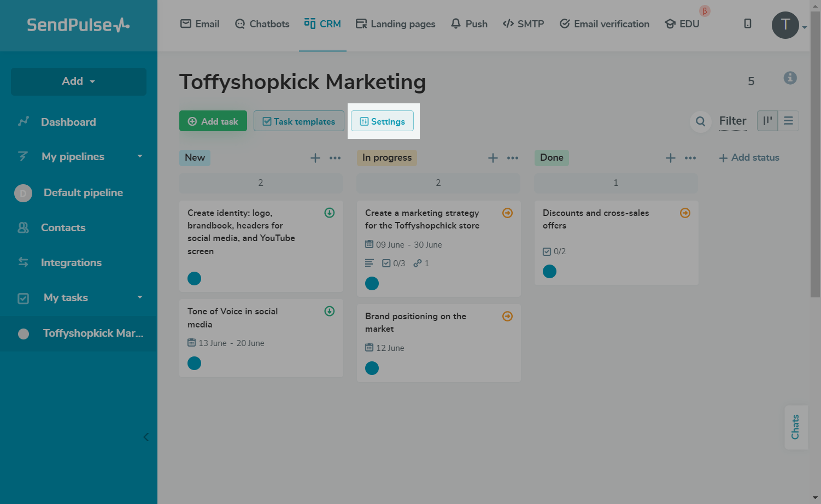The width and height of the screenshot is (821, 504).
Task: Click assignee dot on Create identity card
Action: tap(194, 279)
